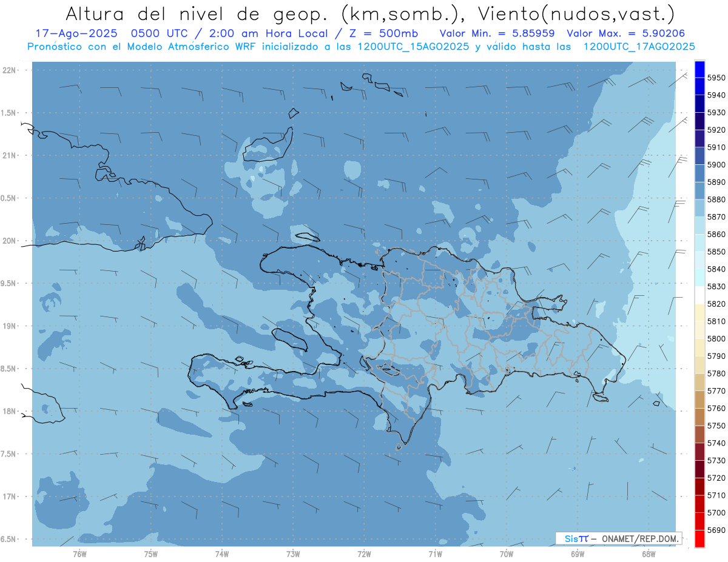
Task: Click the 'Valor Min. = 5.85959' text
Action: [497, 33]
